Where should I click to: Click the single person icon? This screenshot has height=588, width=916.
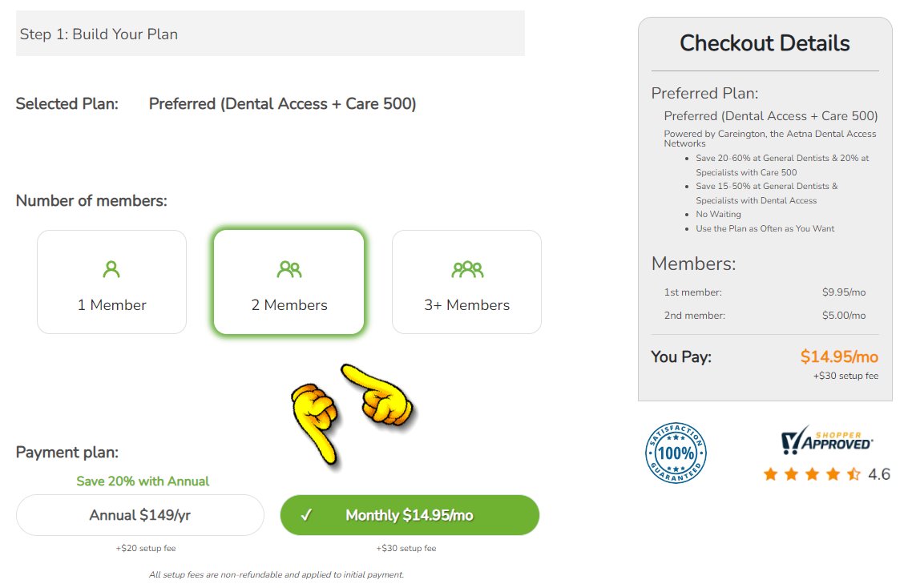pyautogui.click(x=111, y=269)
